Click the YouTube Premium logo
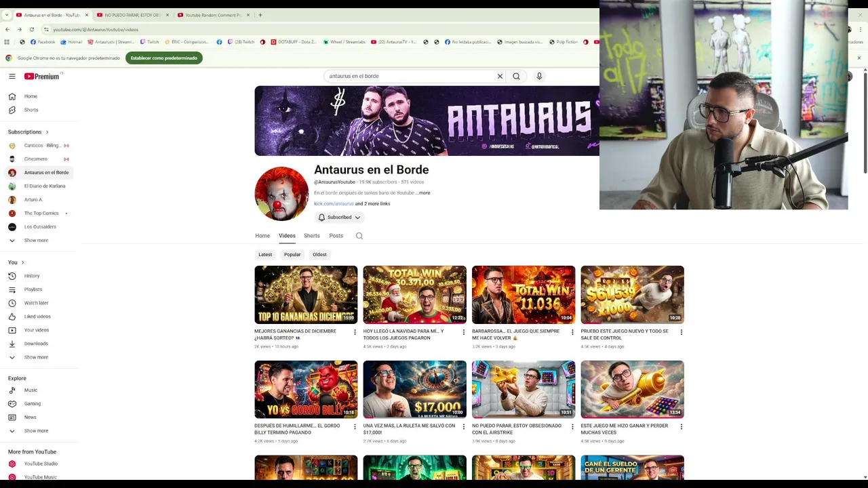 tap(42, 77)
